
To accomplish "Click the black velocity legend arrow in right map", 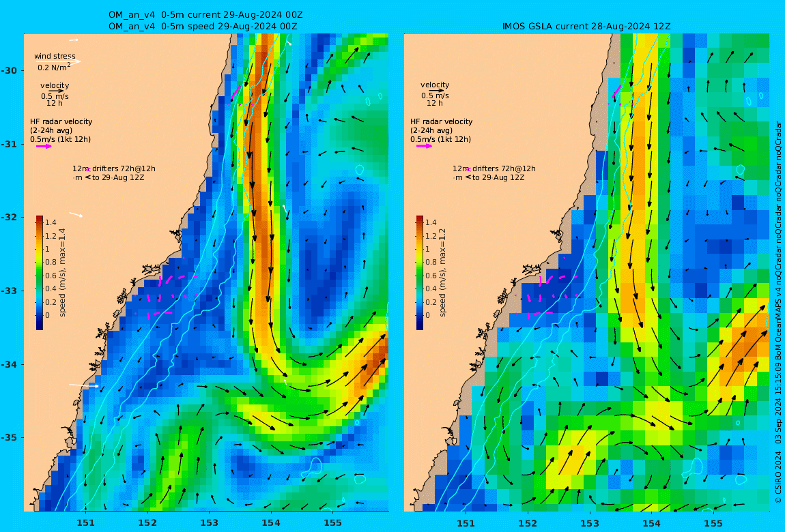I will coord(436,91).
